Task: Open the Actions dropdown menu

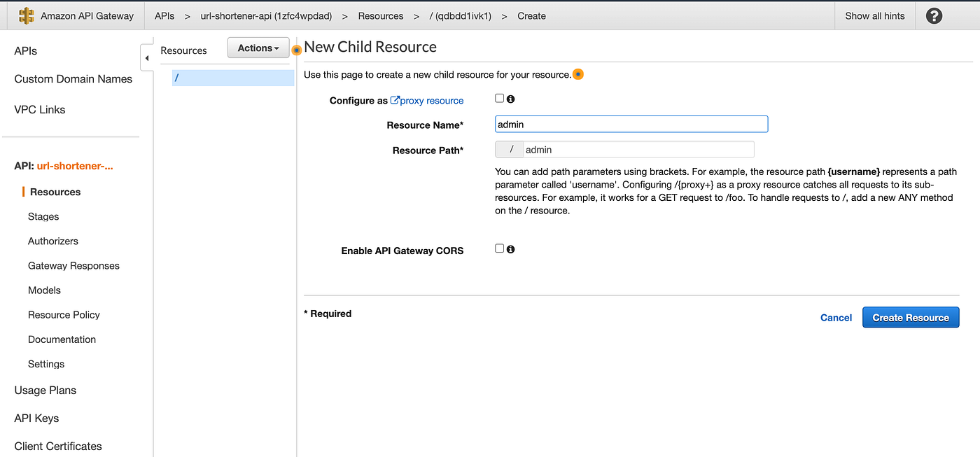Action: click(x=258, y=48)
